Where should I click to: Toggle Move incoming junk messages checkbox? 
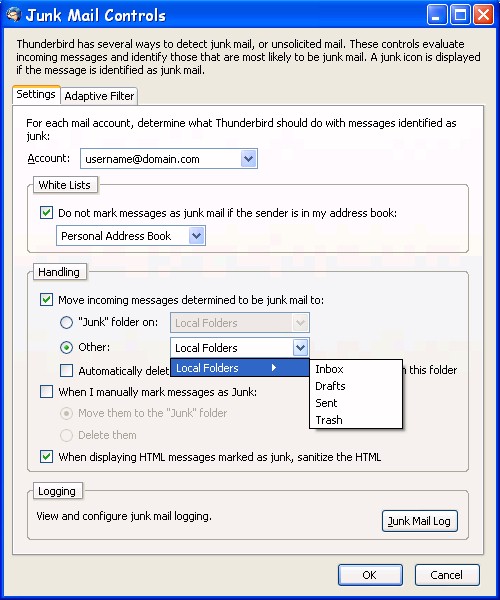[x=46, y=300]
